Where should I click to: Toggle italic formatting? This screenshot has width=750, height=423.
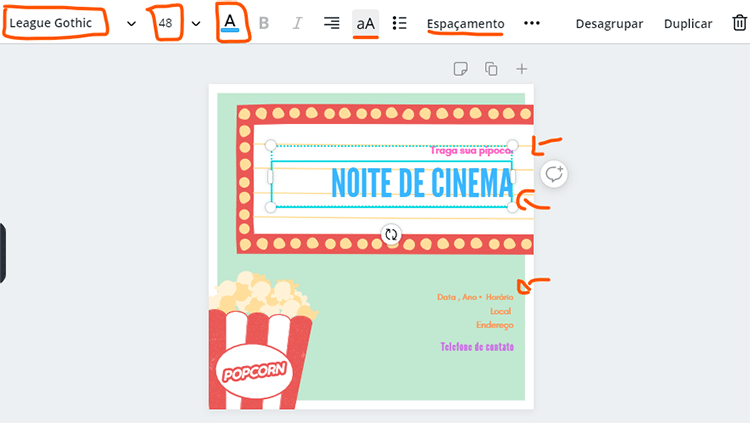297,23
